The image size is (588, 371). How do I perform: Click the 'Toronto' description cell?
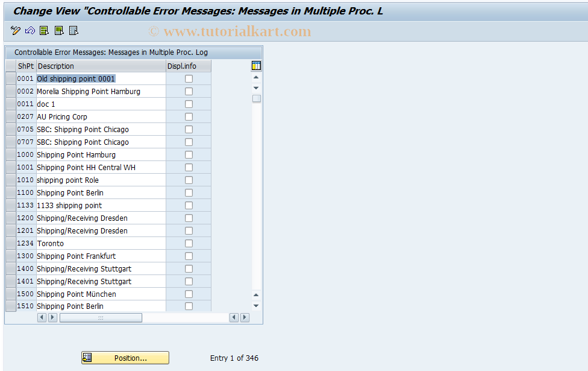pyautogui.click(x=101, y=243)
